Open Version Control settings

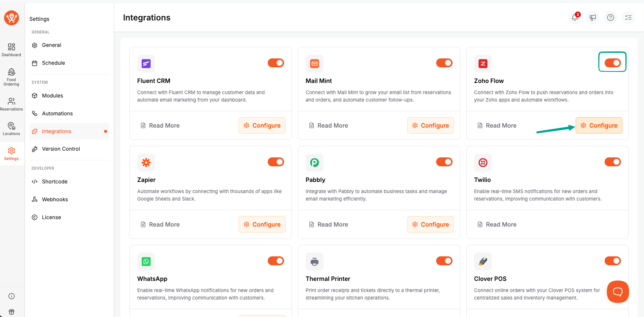coord(69,149)
